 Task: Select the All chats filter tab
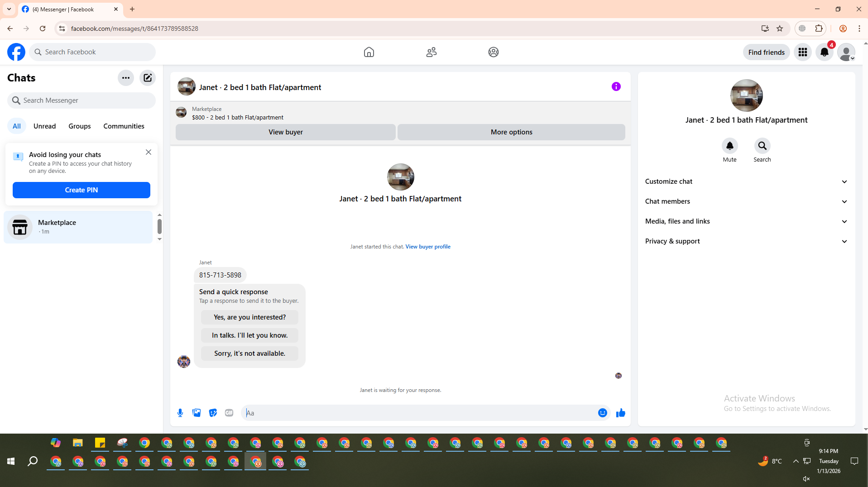click(x=17, y=126)
